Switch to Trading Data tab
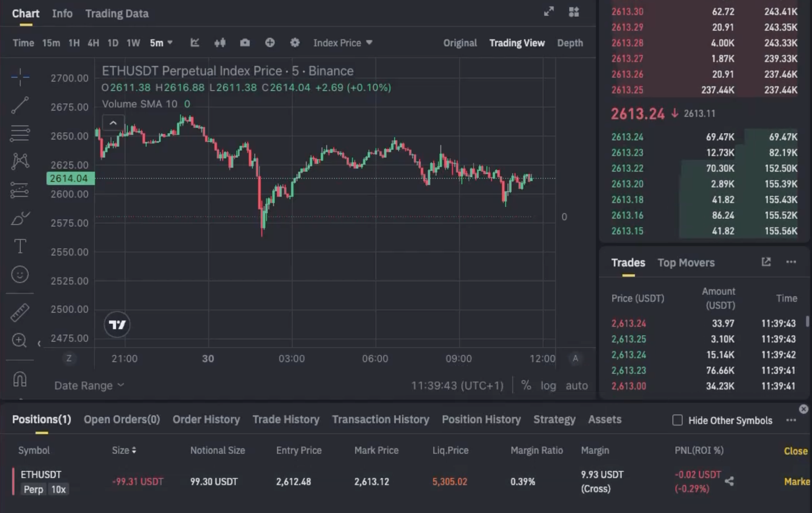The height and width of the screenshot is (513, 812). click(117, 13)
